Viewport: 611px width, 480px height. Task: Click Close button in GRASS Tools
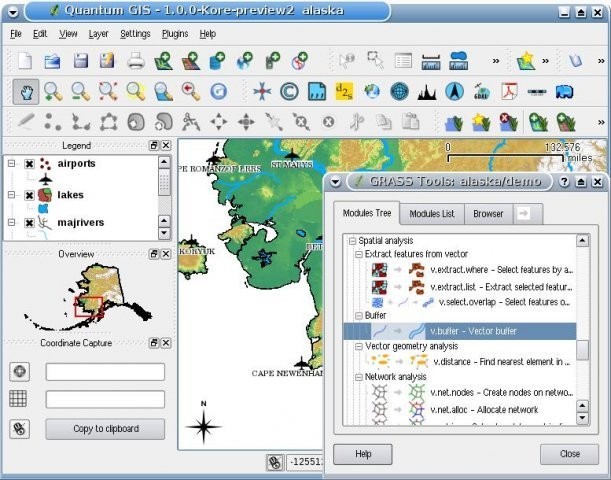569,454
